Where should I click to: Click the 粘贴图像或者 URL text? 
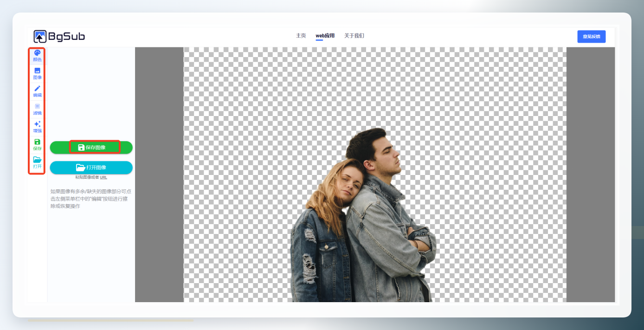pyautogui.click(x=91, y=177)
